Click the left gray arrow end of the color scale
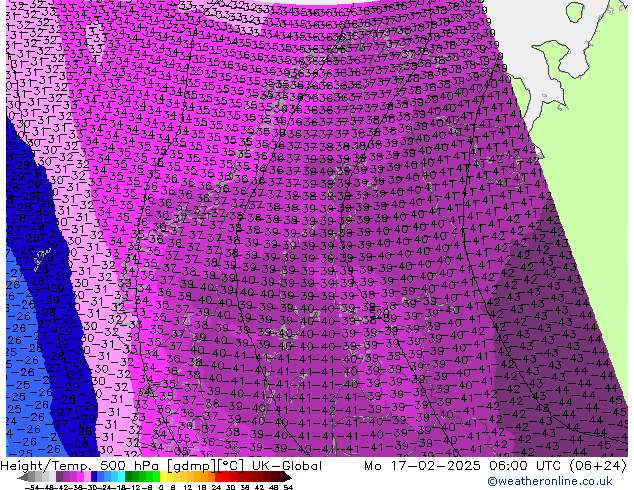The image size is (634, 490). (x=23, y=477)
